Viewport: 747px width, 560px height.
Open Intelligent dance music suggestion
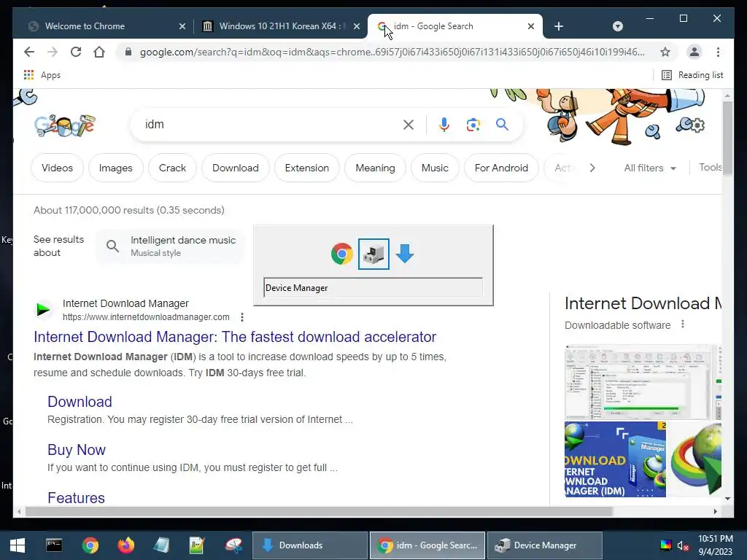click(171, 246)
